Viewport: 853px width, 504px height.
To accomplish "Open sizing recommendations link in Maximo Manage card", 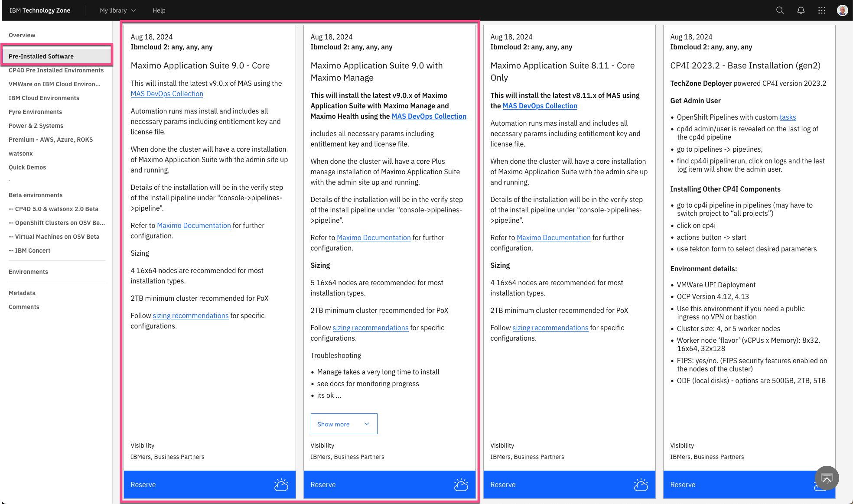I will 371,328.
